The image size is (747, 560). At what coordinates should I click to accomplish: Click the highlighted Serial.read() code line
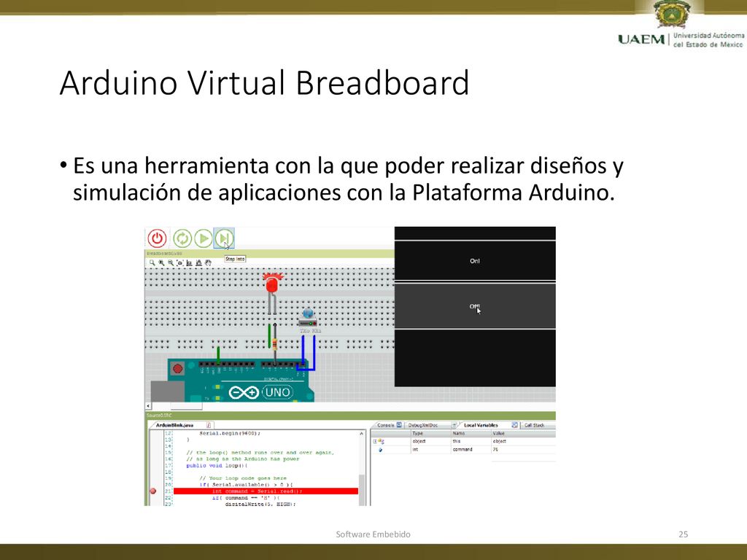click(266, 491)
